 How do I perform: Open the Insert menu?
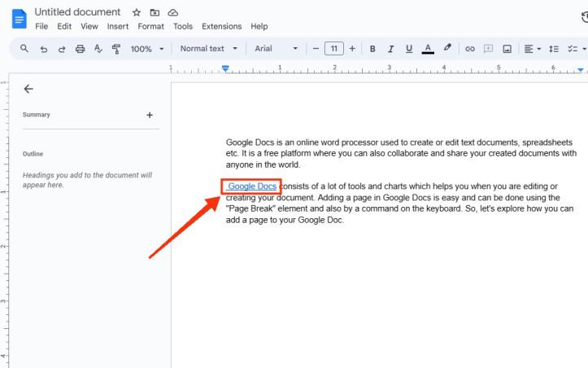117,27
